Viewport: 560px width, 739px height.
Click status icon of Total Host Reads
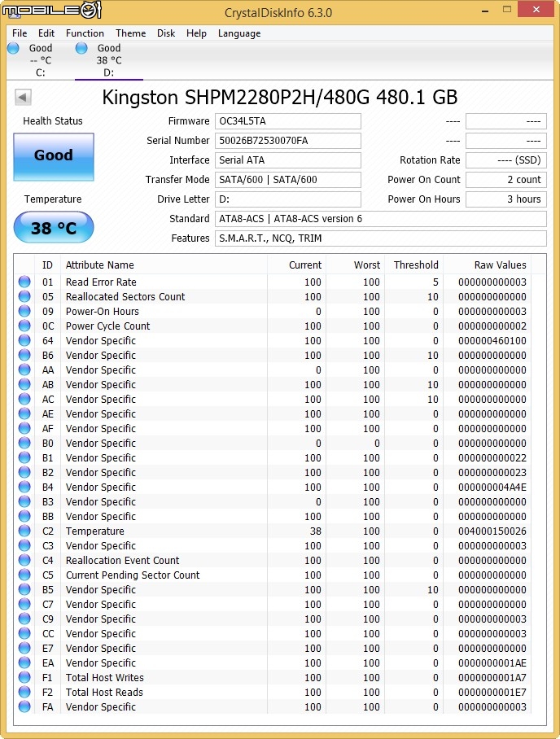24,692
